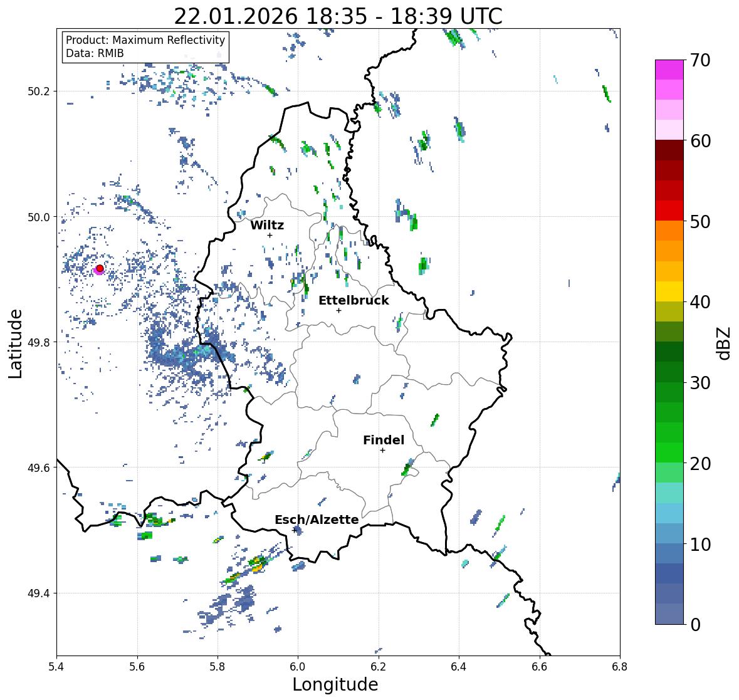Screen dimensions: 739x700
Task: Click the latitude tick label 49.4
Action: (39, 593)
